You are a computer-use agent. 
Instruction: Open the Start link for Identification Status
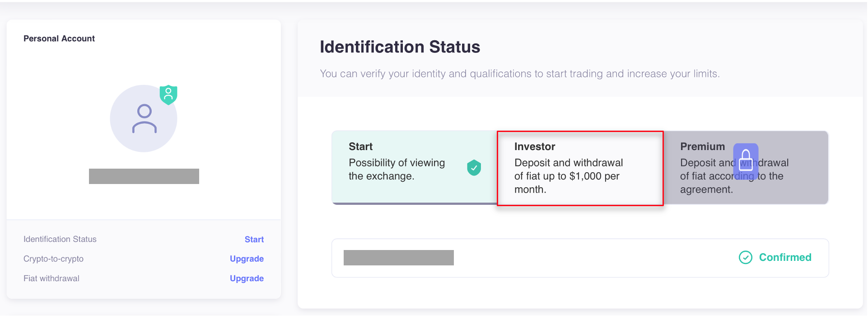pos(254,239)
